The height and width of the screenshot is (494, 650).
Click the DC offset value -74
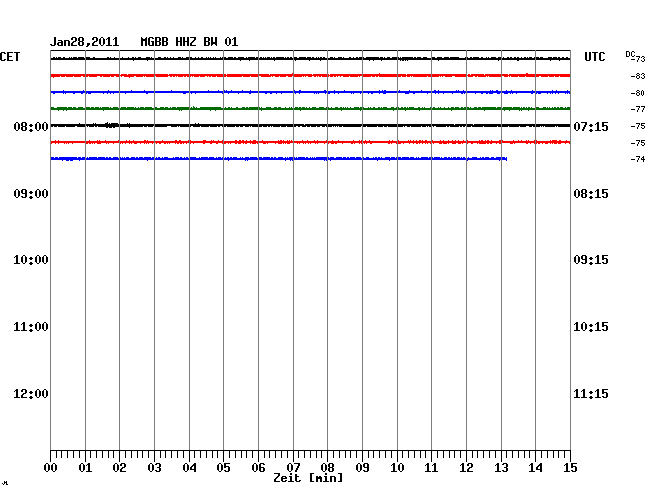tap(638, 159)
